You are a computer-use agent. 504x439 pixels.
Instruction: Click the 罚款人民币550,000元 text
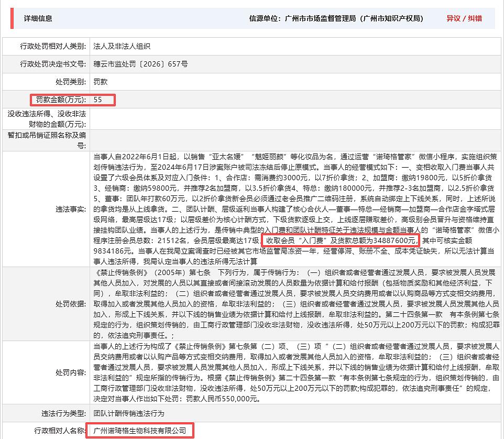(222, 399)
